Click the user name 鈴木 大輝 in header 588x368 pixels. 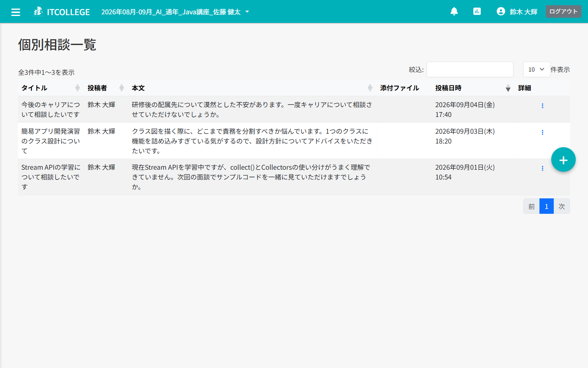523,12
